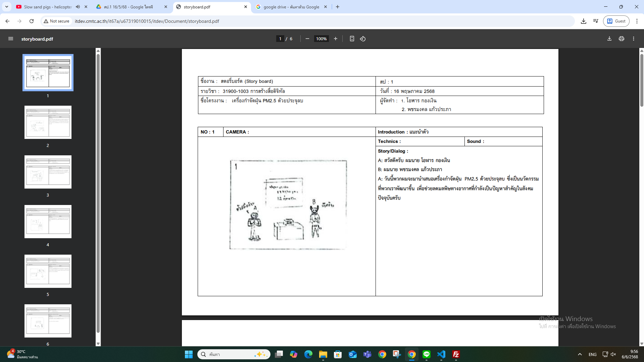
Task: Print the storyboard PDF
Action: tap(621, 39)
